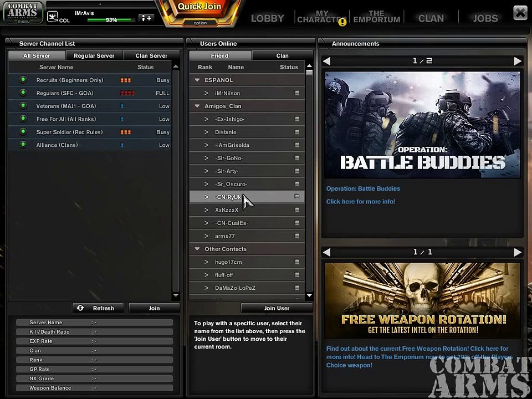Expand the arrow next to -CN-RyUk-

(x=206, y=197)
